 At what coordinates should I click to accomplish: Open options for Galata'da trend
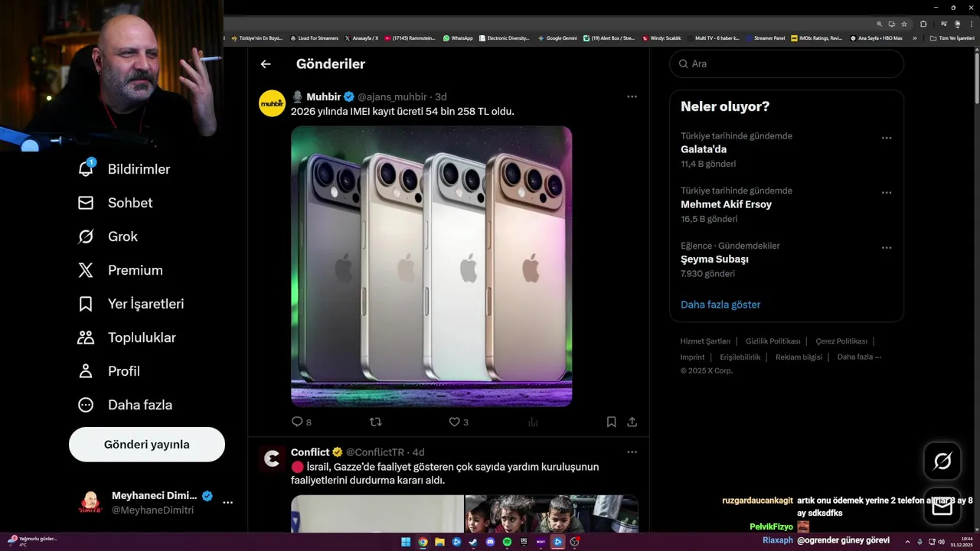click(887, 138)
